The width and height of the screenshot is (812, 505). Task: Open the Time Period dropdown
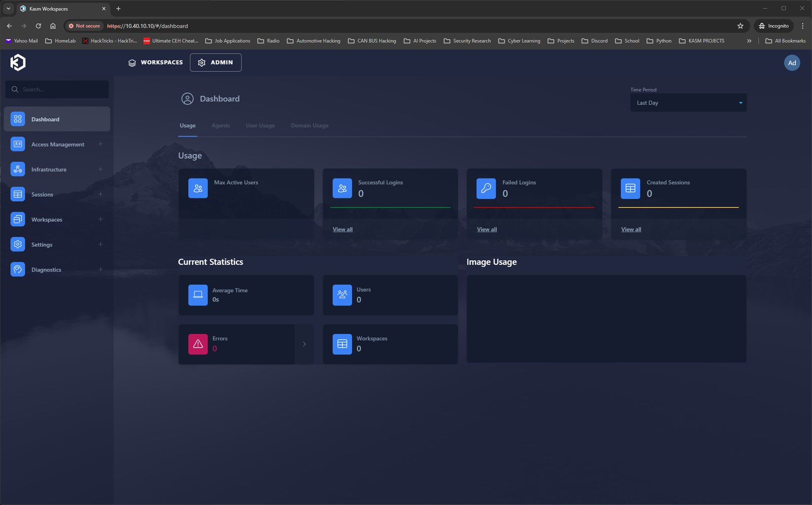pos(688,103)
